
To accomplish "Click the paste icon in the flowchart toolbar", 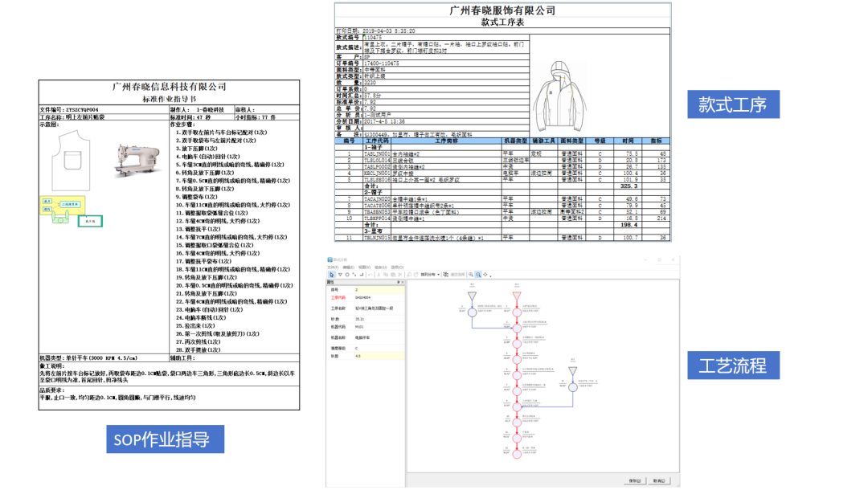I will 393,275.
